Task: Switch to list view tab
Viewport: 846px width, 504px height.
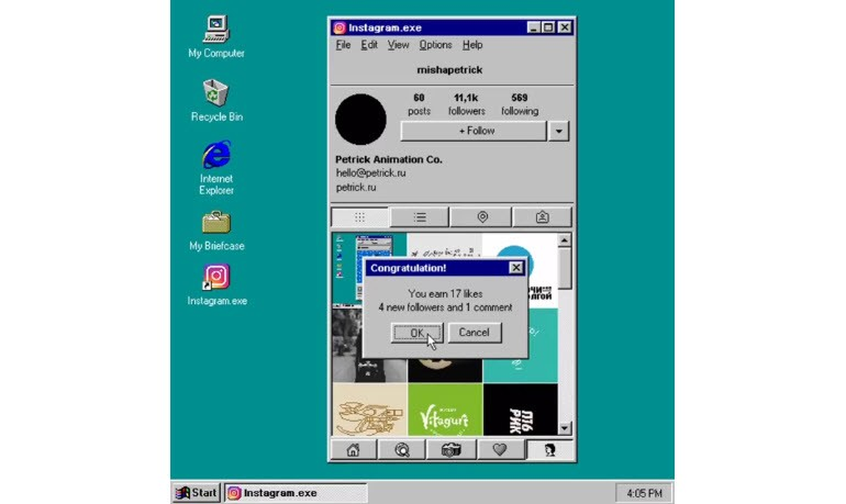Action: [x=419, y=217]
